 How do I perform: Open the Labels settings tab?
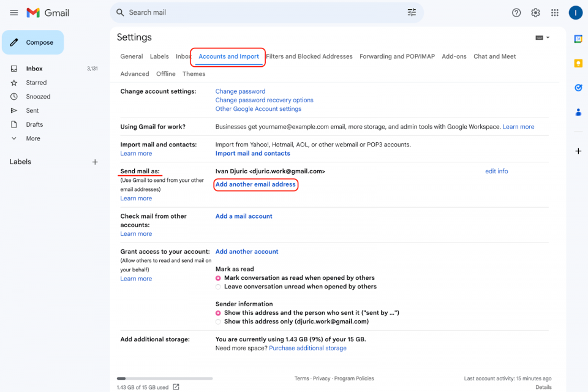tap(159, 56)
